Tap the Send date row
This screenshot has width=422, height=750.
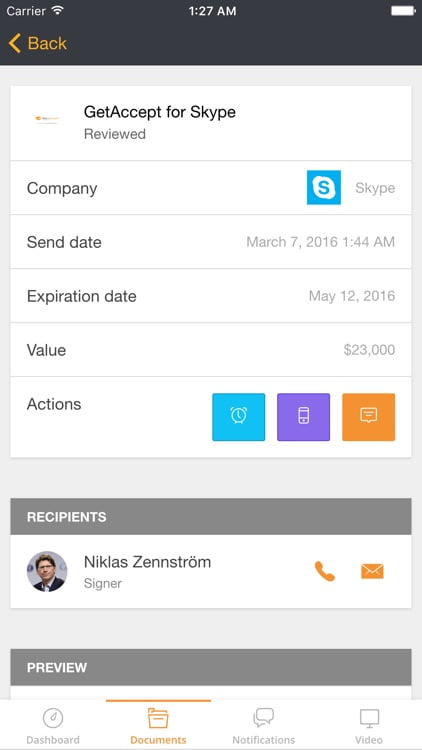pyautogui.click(x=211, y=242)
